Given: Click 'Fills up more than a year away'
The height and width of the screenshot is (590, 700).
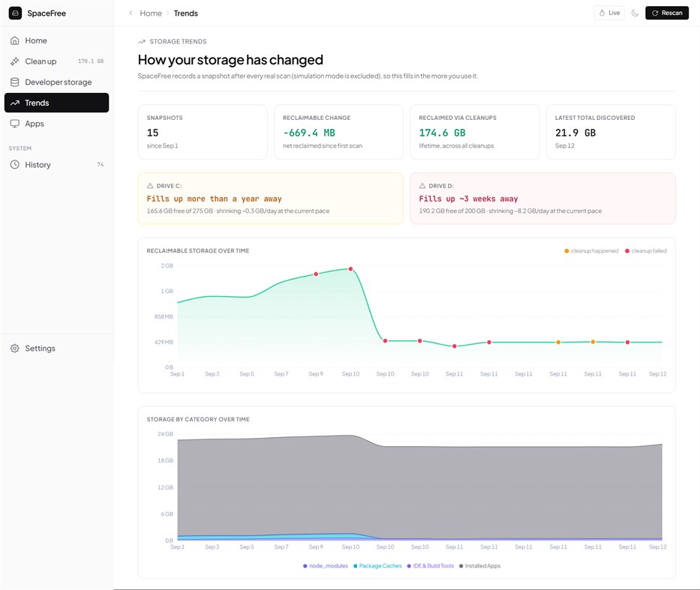Looking at the screenshot, I should point(215,199).
